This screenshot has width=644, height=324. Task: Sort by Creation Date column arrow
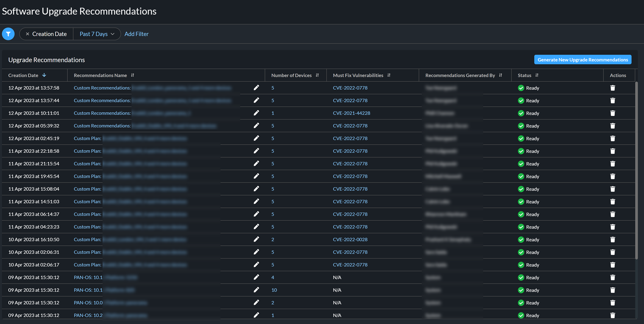[44, 75]
